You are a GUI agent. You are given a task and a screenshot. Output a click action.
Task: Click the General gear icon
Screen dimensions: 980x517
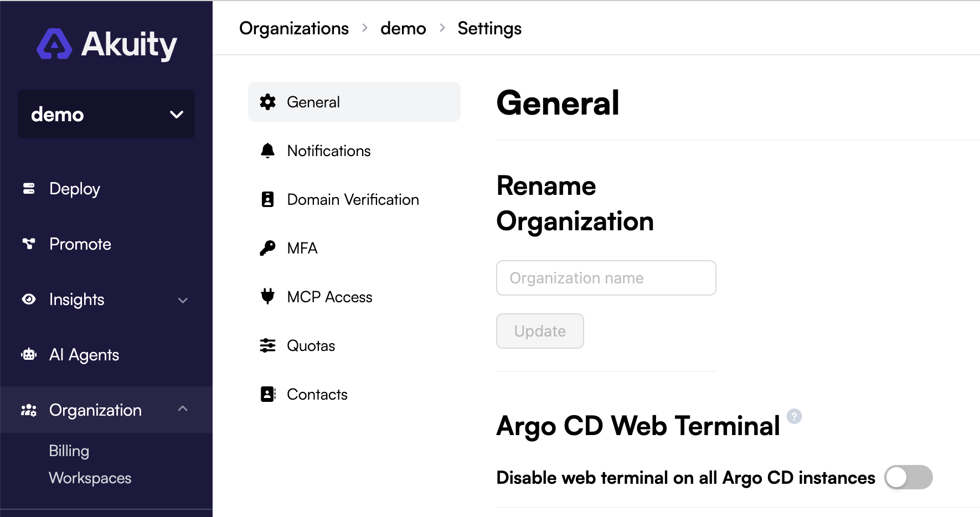pyautogui.click(x=268, y=102)
